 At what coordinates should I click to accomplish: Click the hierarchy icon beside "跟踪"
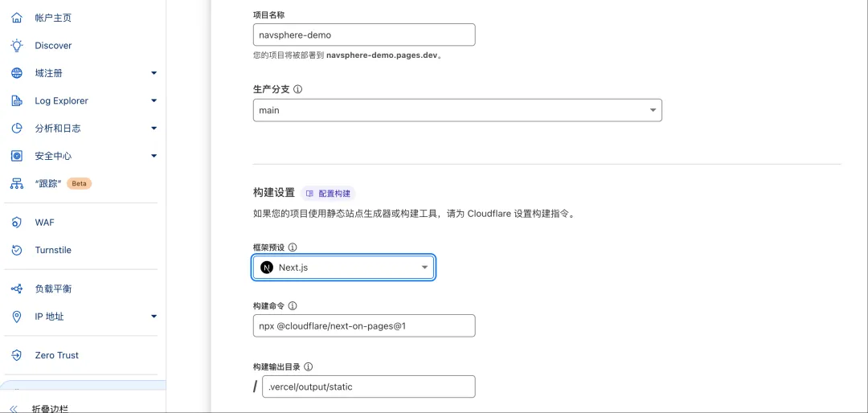point(17,184)
